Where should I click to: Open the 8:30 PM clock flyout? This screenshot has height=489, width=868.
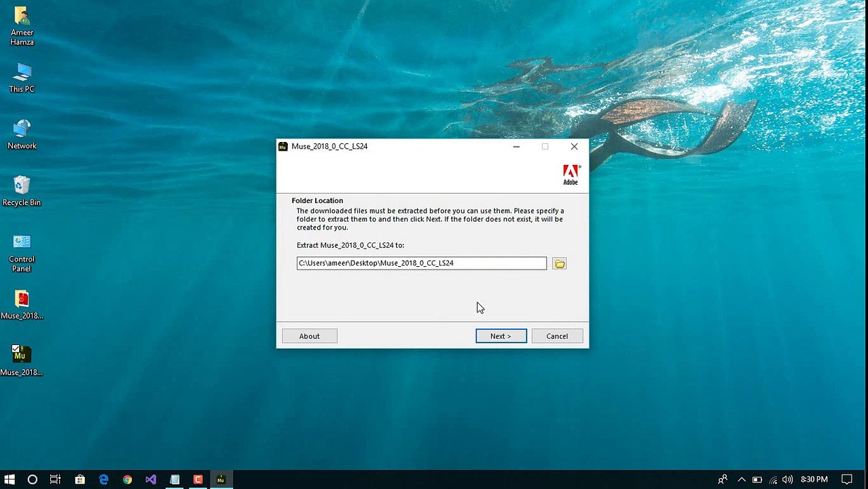[x=814, y=479]
